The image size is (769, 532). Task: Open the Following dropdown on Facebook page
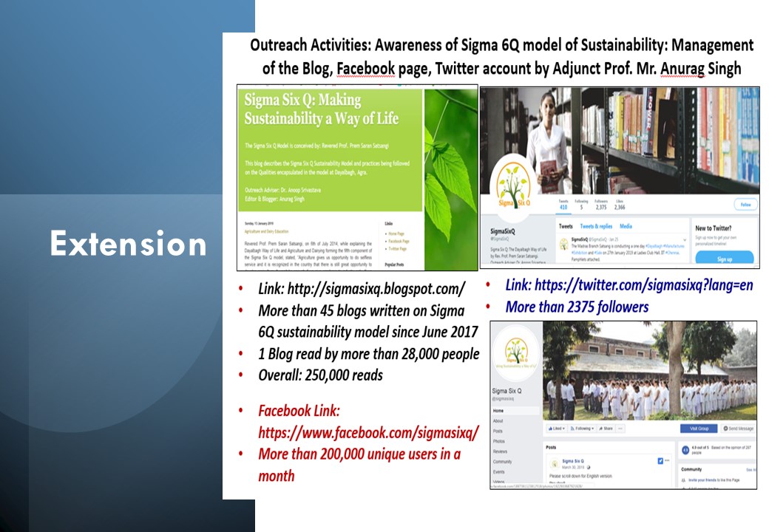(581, 428)
